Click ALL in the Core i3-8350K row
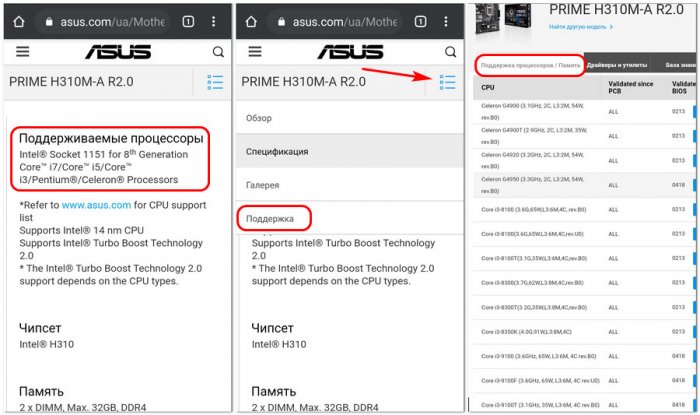The height and width of the screenshot is (415, 700). coord(613,332)
